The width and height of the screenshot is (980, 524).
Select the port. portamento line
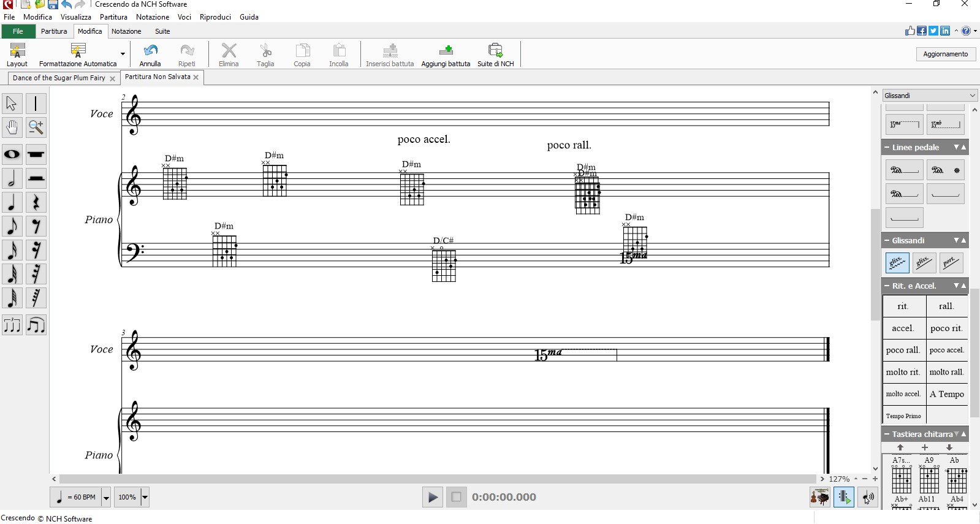(951, 262)
